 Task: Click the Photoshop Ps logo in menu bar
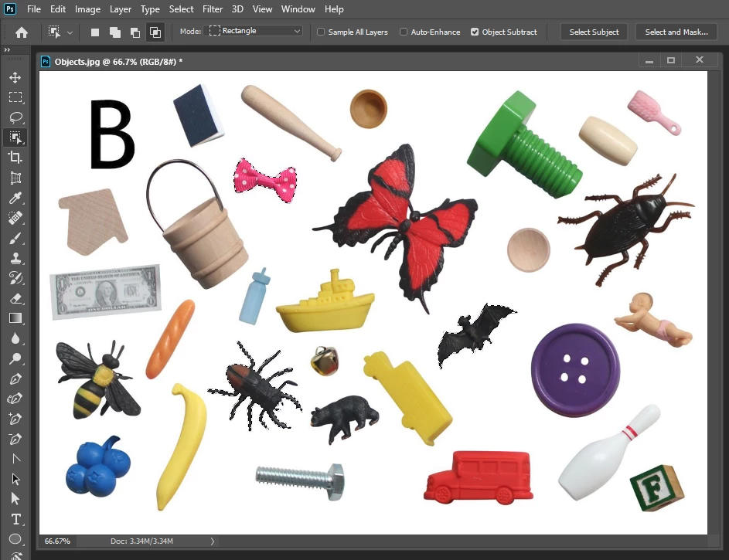coord(10,8)
